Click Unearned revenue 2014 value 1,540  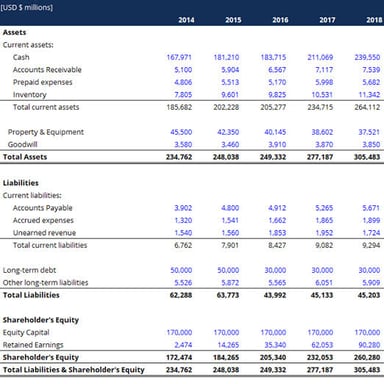point(183,233)
